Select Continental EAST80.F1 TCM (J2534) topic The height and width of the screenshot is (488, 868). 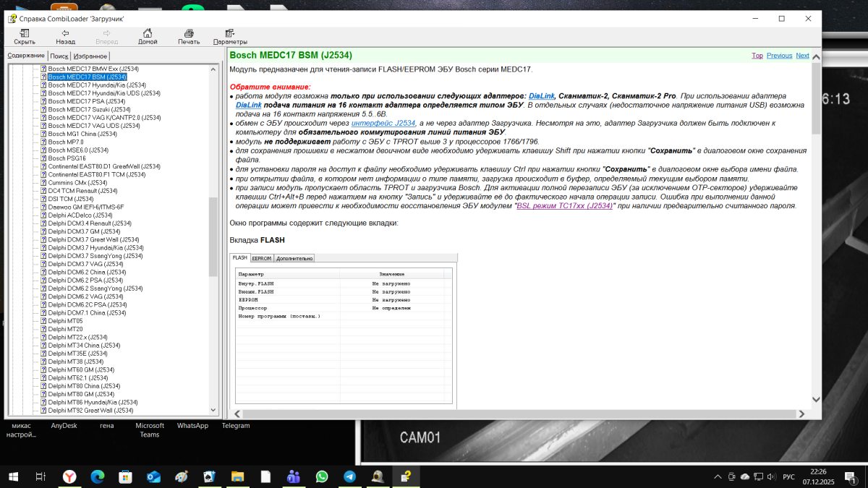coord(97,174)
